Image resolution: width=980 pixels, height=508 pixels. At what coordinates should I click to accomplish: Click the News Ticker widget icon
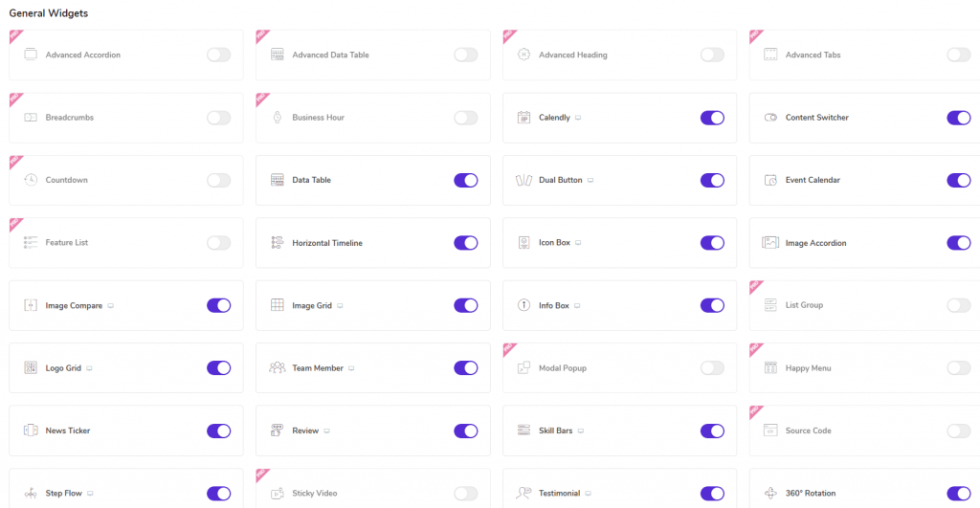click(31, 431)
